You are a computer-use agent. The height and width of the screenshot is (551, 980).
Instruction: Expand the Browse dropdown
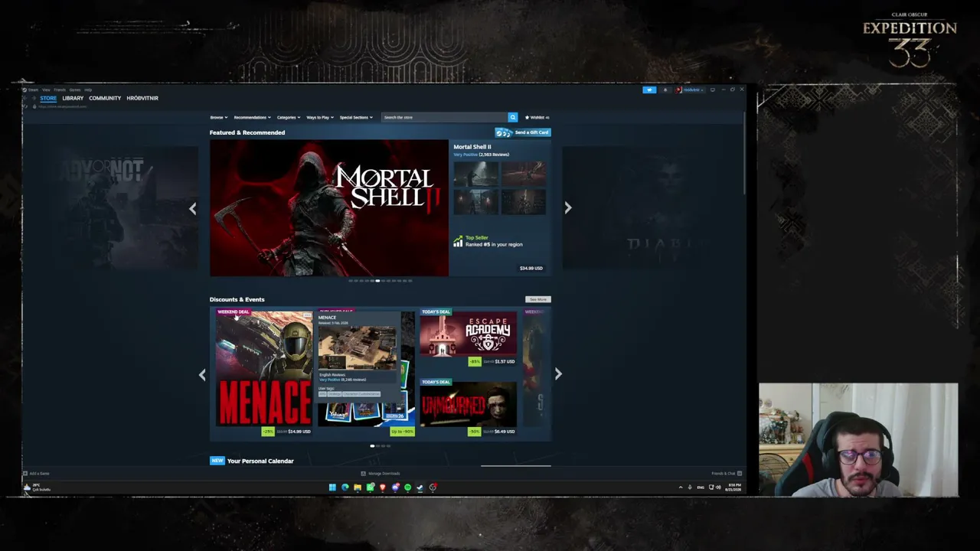[219, 117]
